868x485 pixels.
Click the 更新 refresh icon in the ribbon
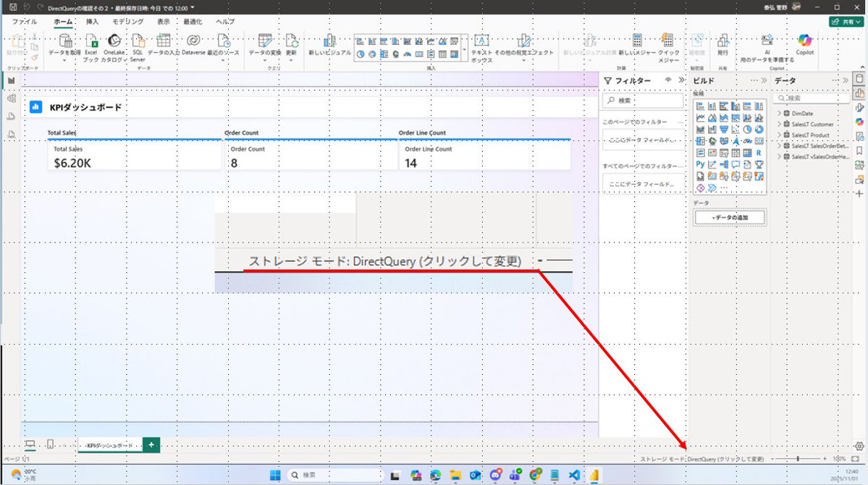point(291,43)
